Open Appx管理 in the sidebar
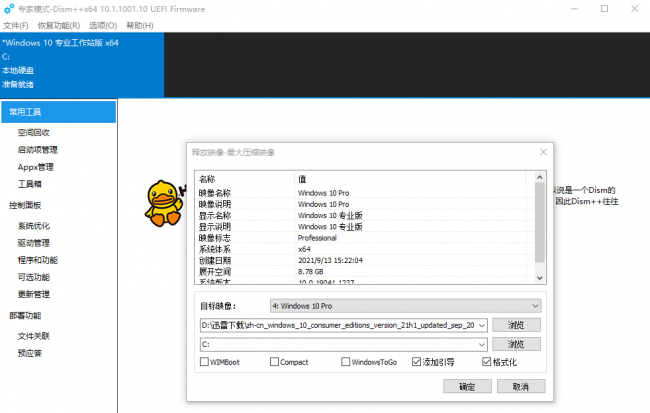 (36, 167)
